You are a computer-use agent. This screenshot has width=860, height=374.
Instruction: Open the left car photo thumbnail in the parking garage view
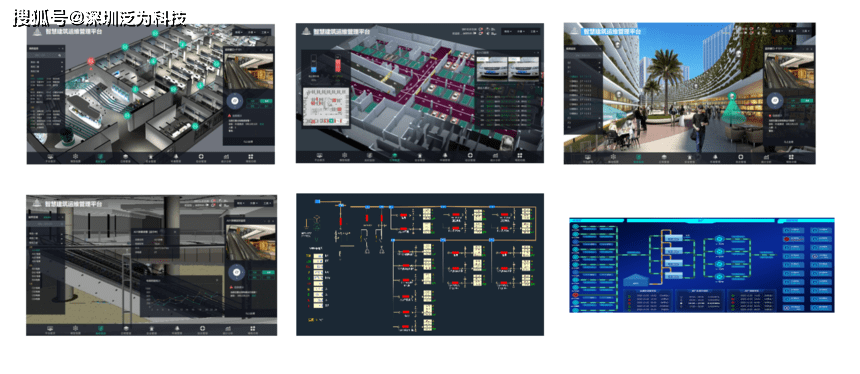coord(492,69)
